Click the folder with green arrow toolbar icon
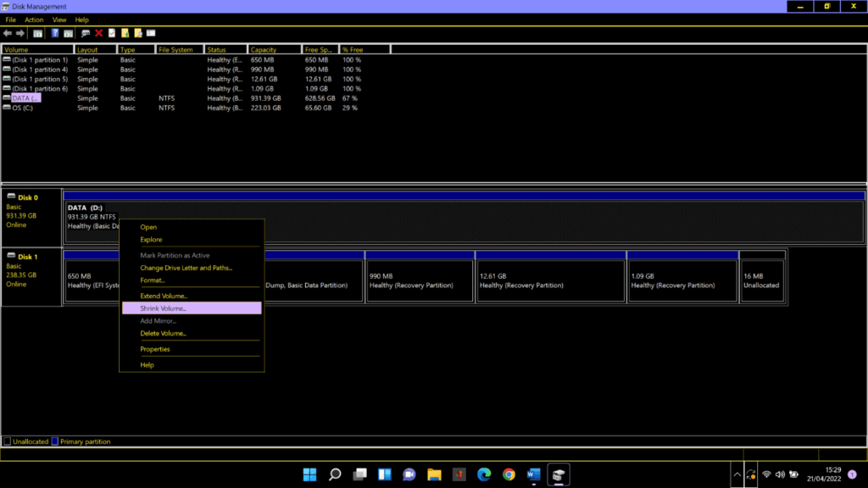The image size is (868, 488). tap(125, 33)
